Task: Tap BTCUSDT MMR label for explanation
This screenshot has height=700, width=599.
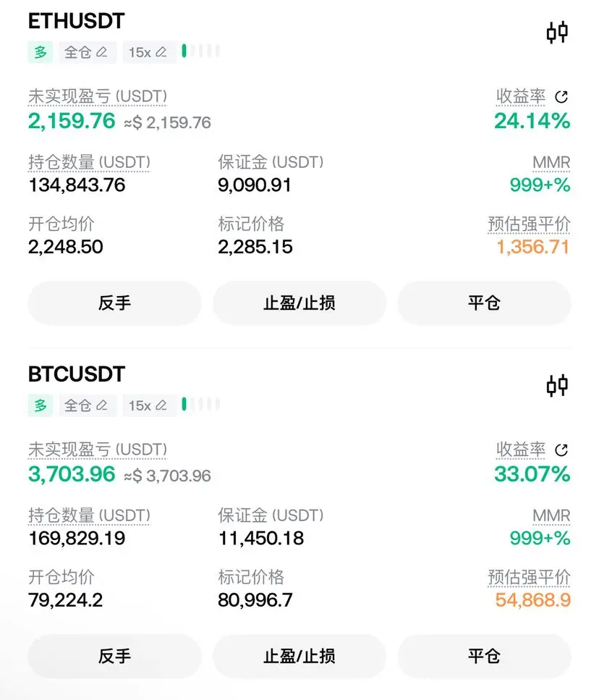Action: click(x=551, y=515)
